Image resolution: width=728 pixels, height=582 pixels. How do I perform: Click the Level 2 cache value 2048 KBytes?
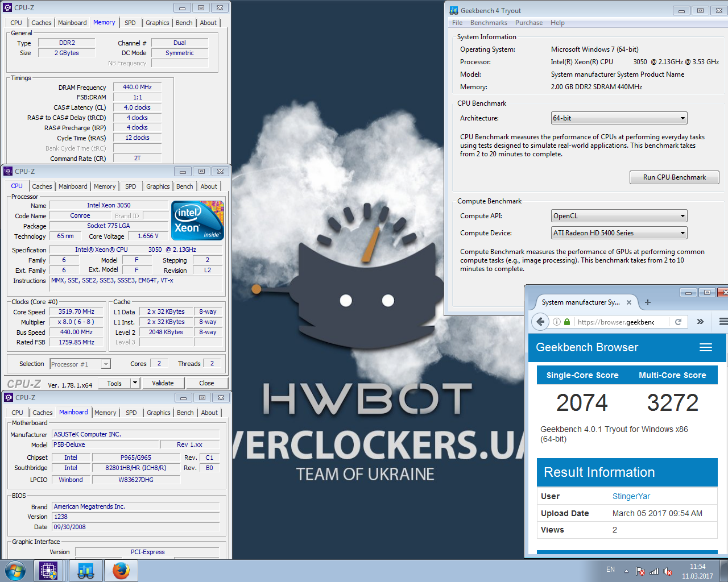(166, 332)
